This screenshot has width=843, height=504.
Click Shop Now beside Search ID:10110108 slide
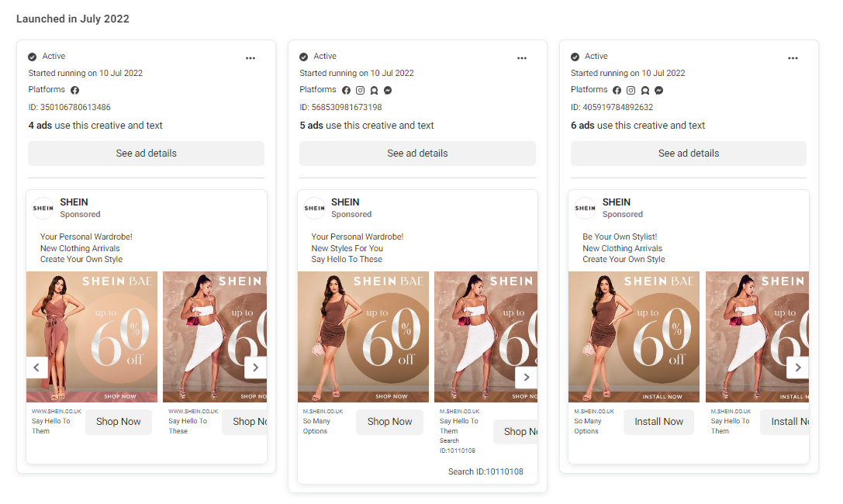coord(517,431)
